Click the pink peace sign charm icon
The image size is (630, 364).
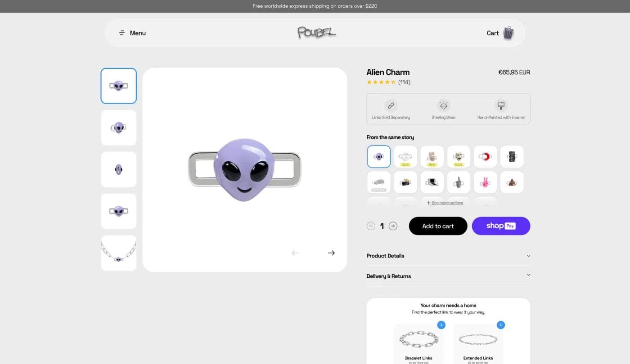tap(485, 182)
